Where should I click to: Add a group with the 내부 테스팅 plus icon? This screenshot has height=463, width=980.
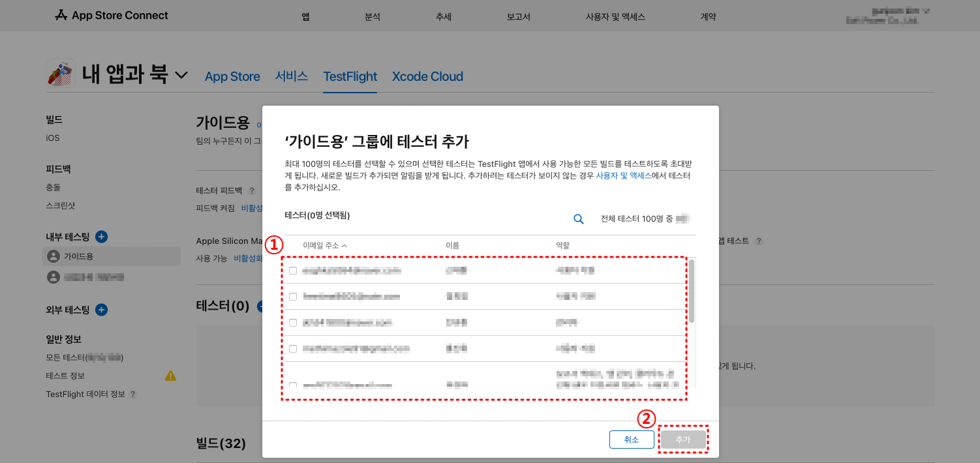pyautogui.click(x=101, y=237)
